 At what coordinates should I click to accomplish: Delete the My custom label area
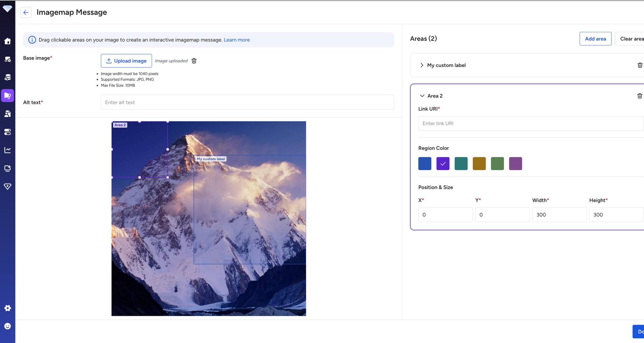[x=640, y=65]
